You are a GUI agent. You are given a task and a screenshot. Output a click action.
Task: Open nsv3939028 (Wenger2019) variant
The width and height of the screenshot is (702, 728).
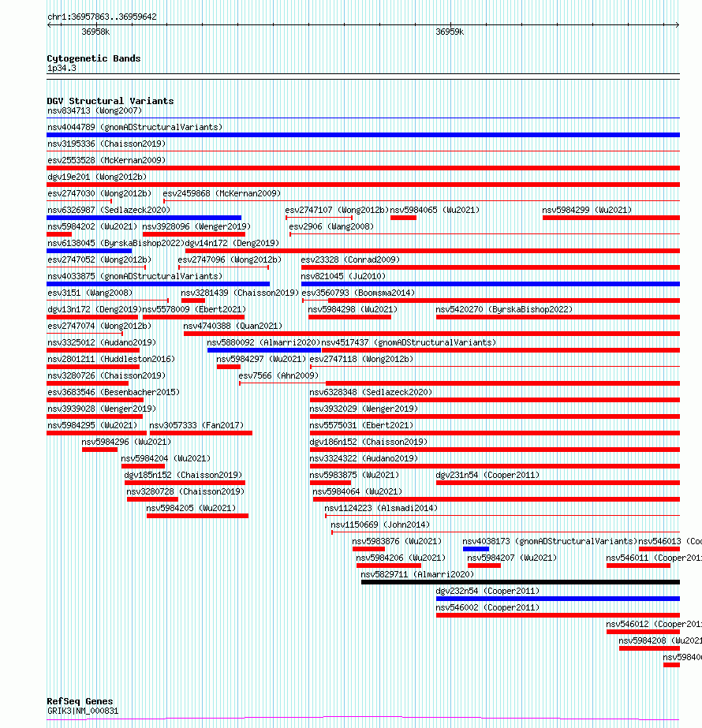pyautogui.click(x=101, y=409)
